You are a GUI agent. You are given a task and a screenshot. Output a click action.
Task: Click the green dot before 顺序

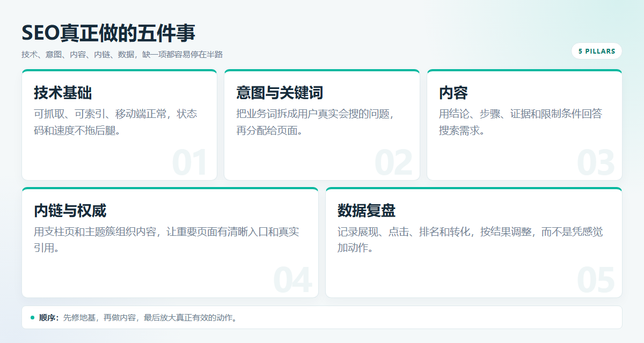[32, 317]
